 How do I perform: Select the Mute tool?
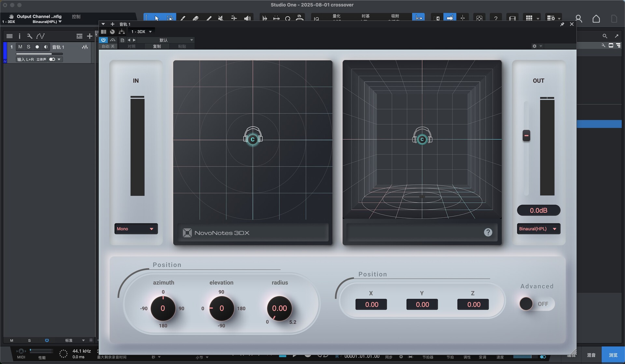coord(221,19)
